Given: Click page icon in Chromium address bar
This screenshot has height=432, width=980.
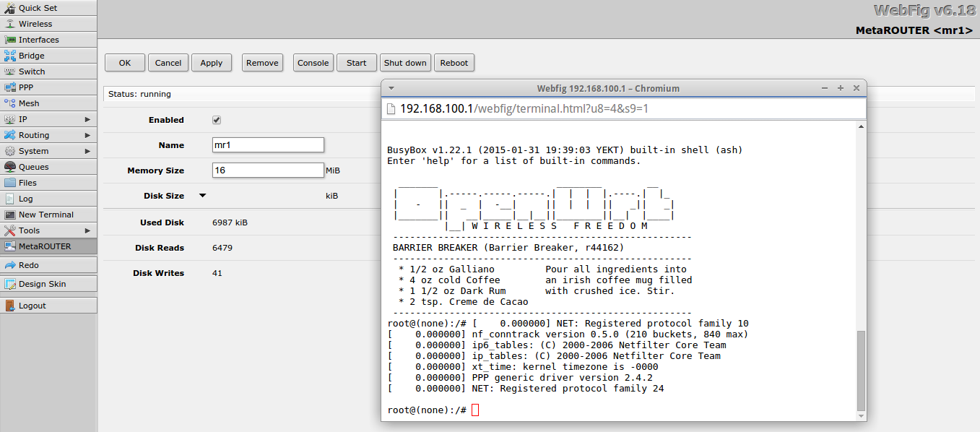Looking at the screenshot, I should click(391, 108).
